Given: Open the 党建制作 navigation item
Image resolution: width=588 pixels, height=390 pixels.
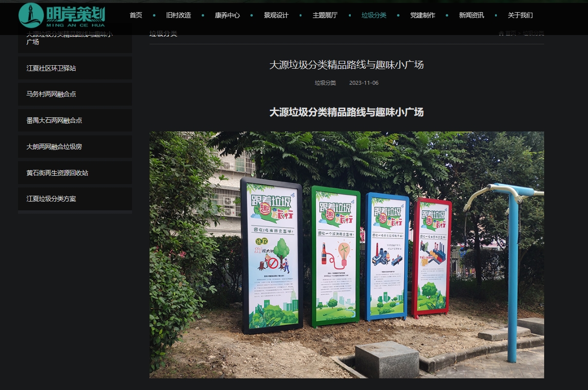Looking at the screenshot, I should (422, 15).
